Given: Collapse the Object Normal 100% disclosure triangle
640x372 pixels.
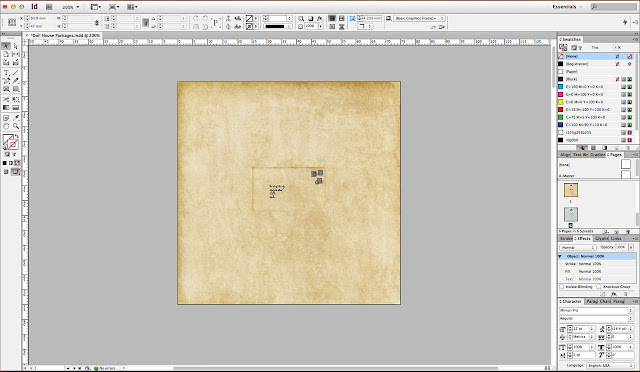Looking at the screenshot, I should (560, 256).
